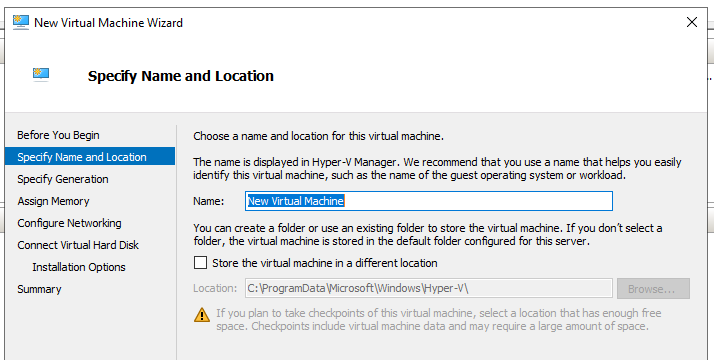Click the 'Location:' label
Screen dimensions: 714x360
click(x=215, y=288)
